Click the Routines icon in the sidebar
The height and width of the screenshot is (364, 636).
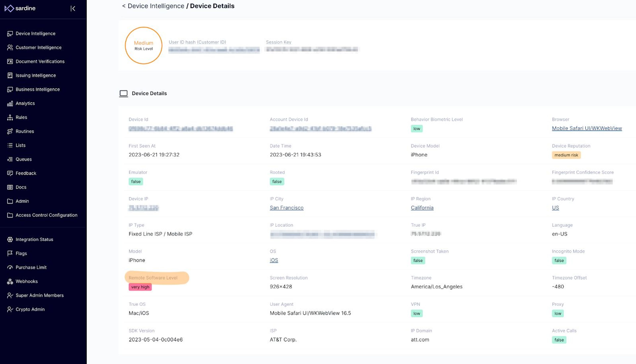click(10, 131)
